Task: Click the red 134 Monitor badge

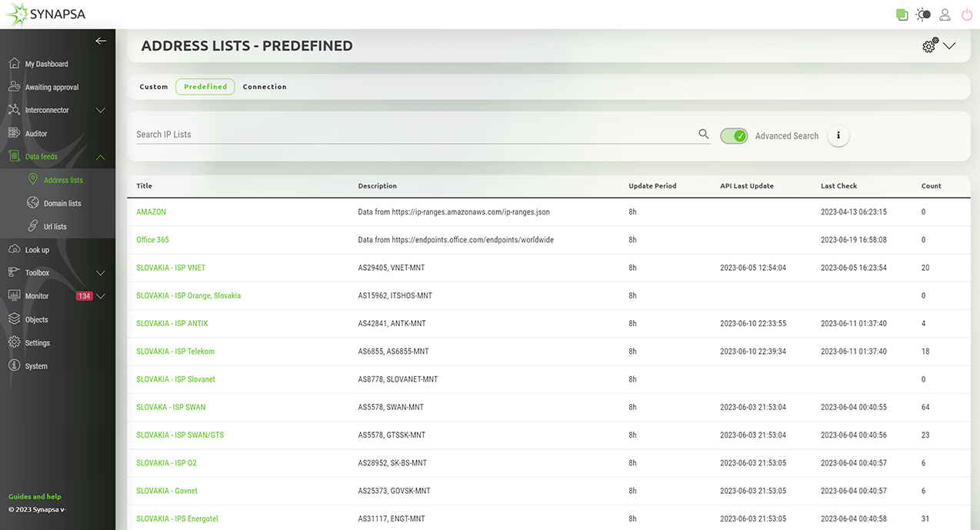Action: pyautogui.click(x=84, y=295)
